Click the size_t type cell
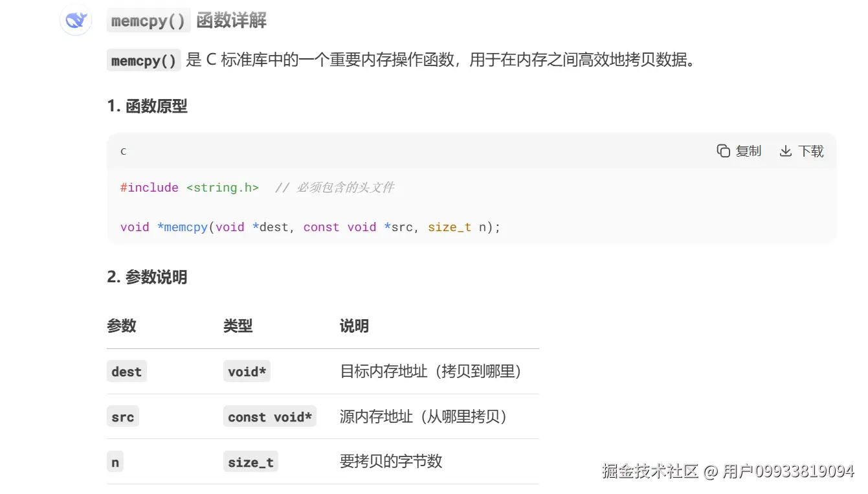Image resolution: width=868 pixels, height=494 pixels. 250,462
